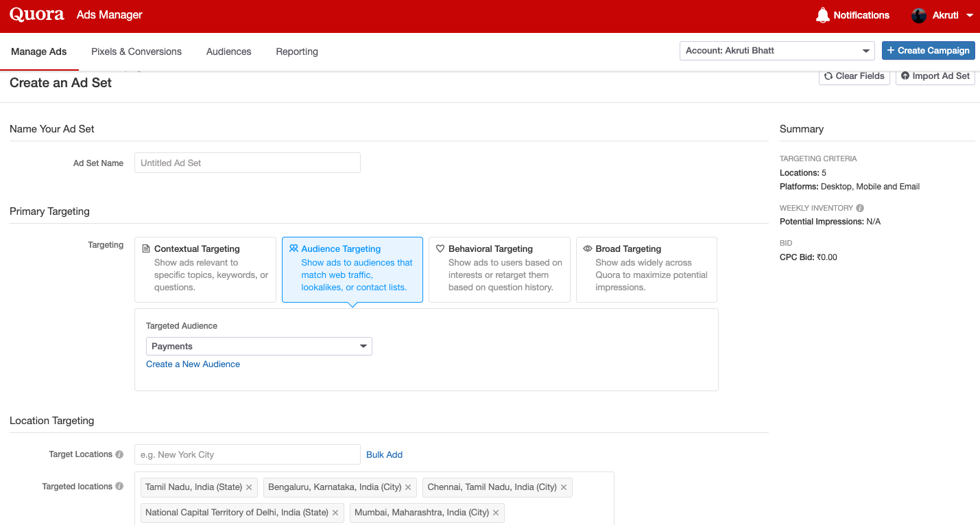Click the Clear Fields button
Viewport: 980px width, 525px height.
[854, 76]
